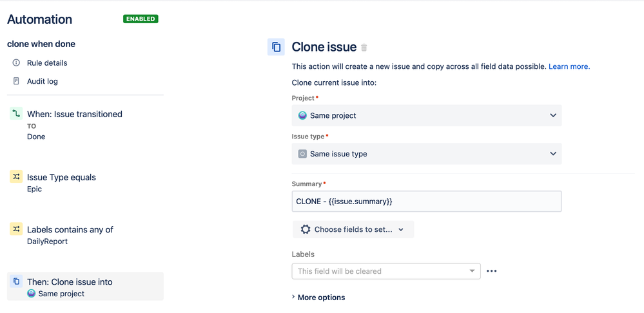
Task: Click the Clone issue header icon
Action: (x=276, y=47)
